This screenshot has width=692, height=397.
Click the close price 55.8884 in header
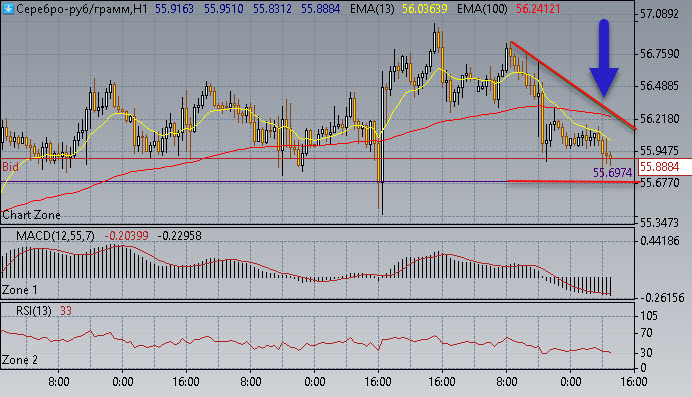tap(320, 9)
